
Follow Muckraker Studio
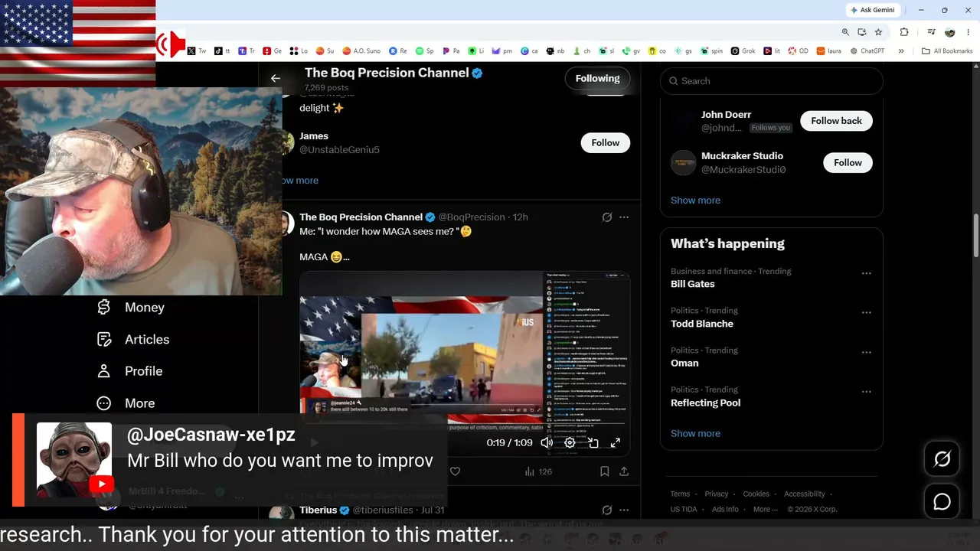coord(848,162)
